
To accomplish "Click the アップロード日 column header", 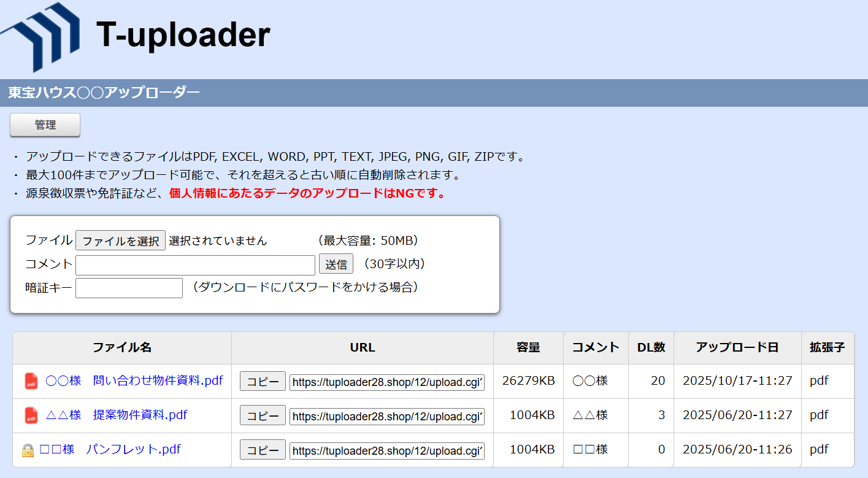I will (737, 347).
